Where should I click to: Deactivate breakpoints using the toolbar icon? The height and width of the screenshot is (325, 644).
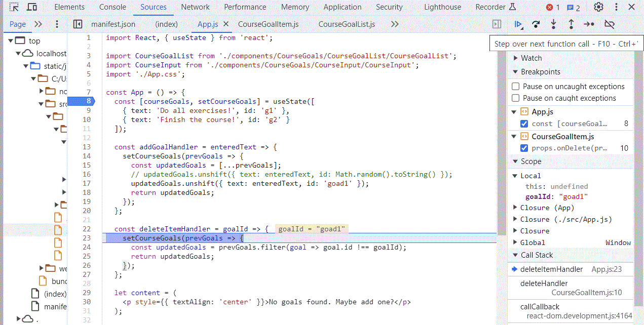[x=610, y=24]
